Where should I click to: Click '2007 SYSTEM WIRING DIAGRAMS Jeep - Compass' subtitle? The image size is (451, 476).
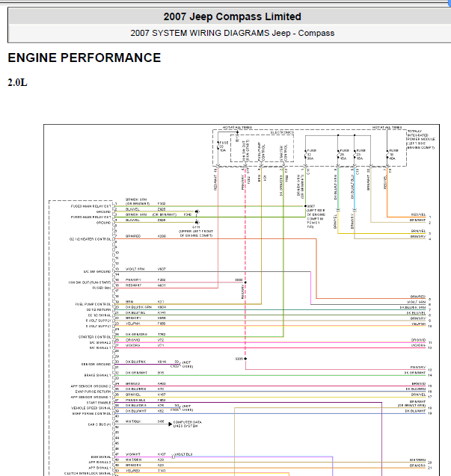232,33
